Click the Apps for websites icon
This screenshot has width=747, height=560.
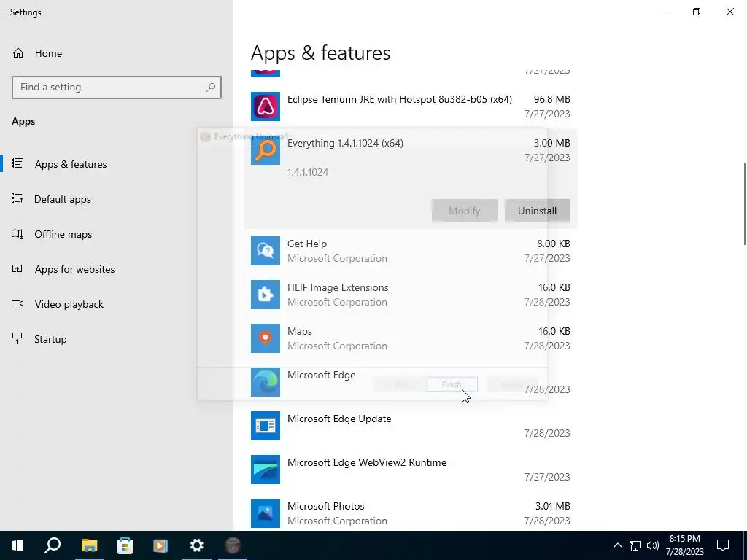(18, 269)
